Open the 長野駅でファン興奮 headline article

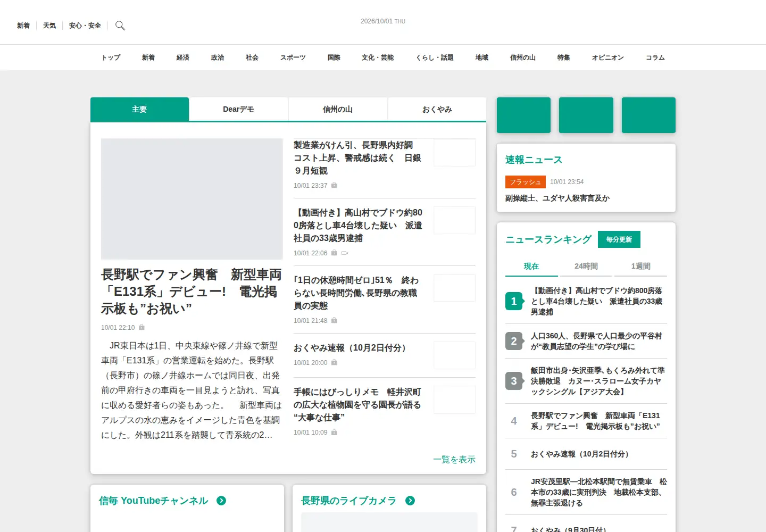tap(191, 292)
